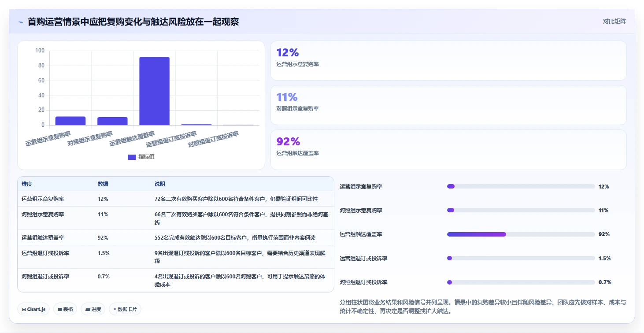Click the chart x-axis label 对照组退订或投诉率
This screenshot has height=333, width=644.
[x=213, y=139]
